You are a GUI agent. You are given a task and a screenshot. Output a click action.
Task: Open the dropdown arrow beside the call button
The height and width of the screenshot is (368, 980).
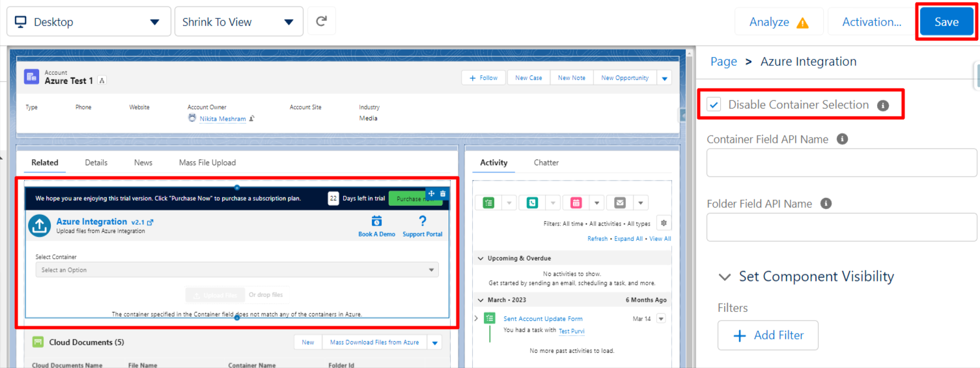pyautogui.click(x=553, y=203)
